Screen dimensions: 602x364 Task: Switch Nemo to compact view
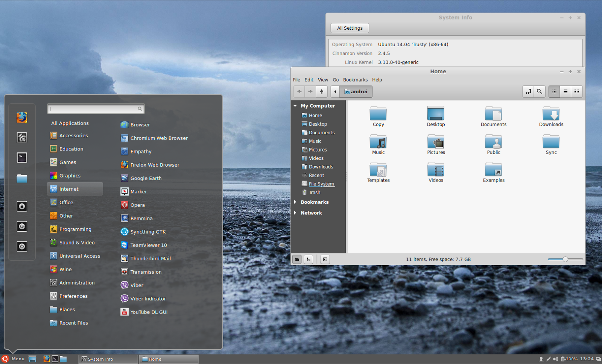pos(576,91)
